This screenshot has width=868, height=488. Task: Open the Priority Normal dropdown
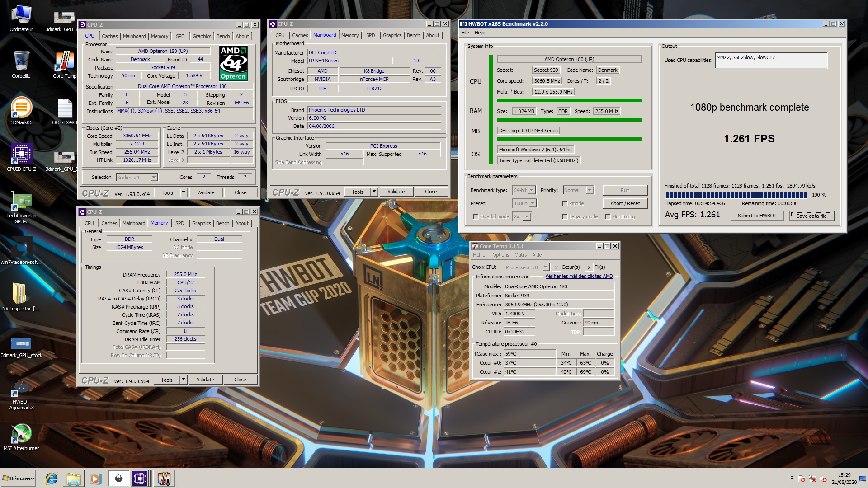pos(590,190)
